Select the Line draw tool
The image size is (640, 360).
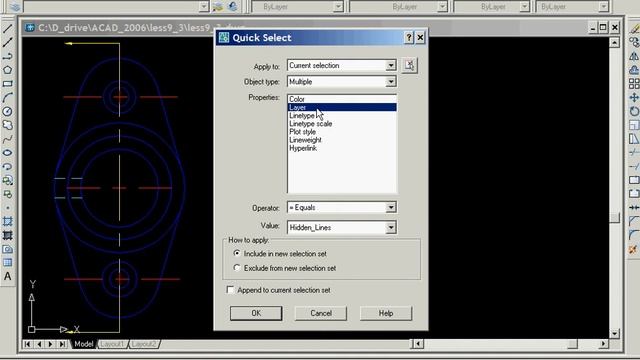(7, 29)
